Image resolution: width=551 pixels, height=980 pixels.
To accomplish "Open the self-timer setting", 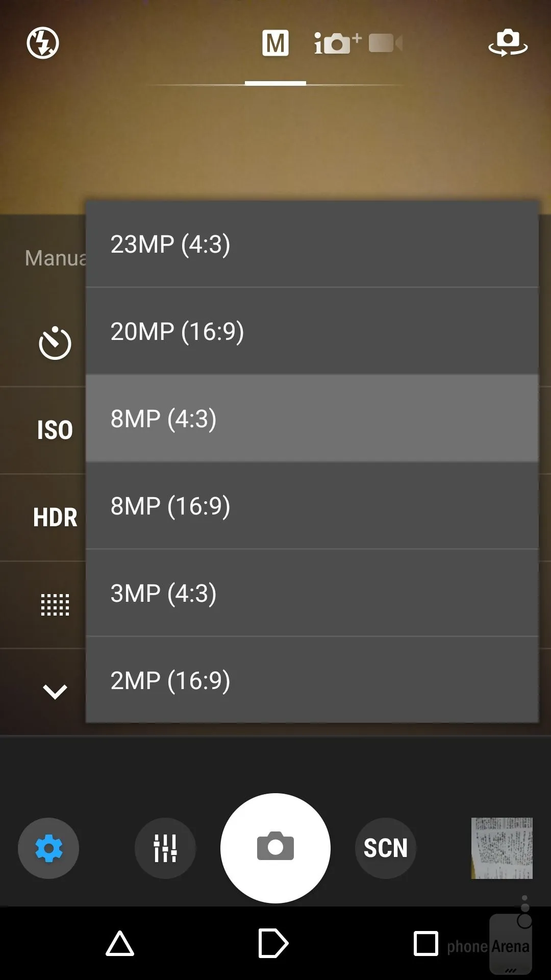I will click(x=55, y=343).
